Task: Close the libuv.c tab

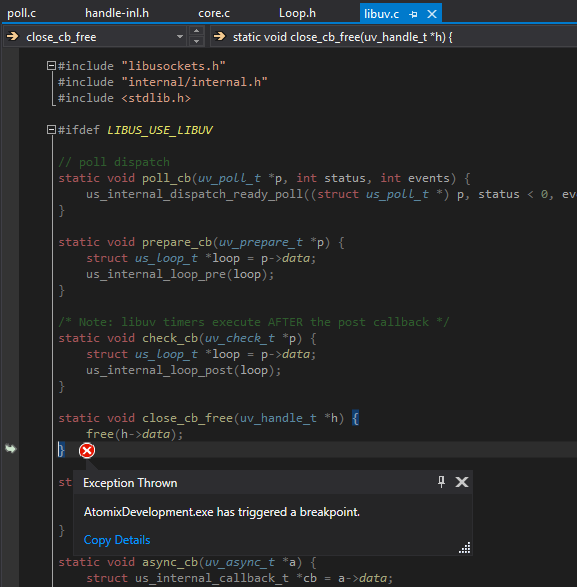Action: pos(432,14)
